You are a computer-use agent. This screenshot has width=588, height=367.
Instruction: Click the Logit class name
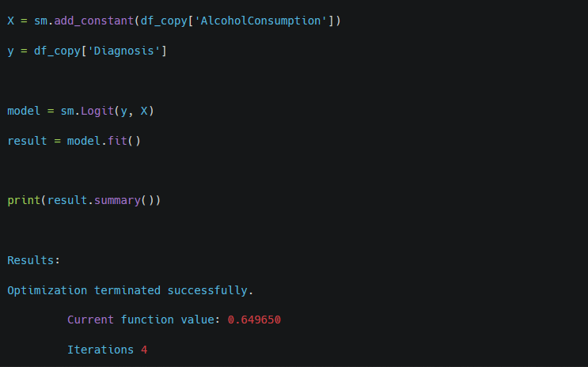[x=97, y=111]
